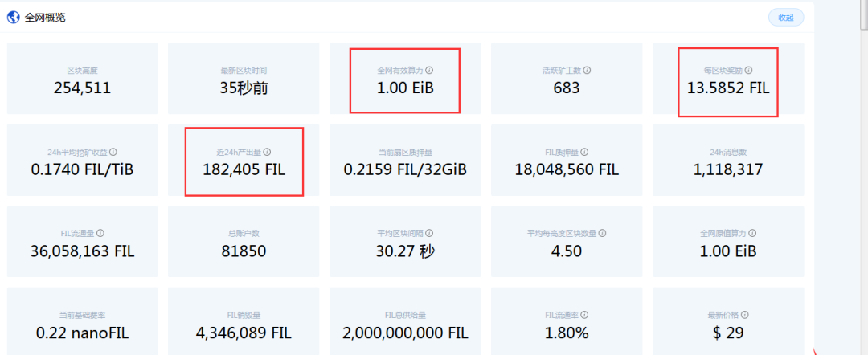Image resolution: width=868 pixels, height=355 pixels.
Task: Click the latest block time 35秒前
Action: 244,88
